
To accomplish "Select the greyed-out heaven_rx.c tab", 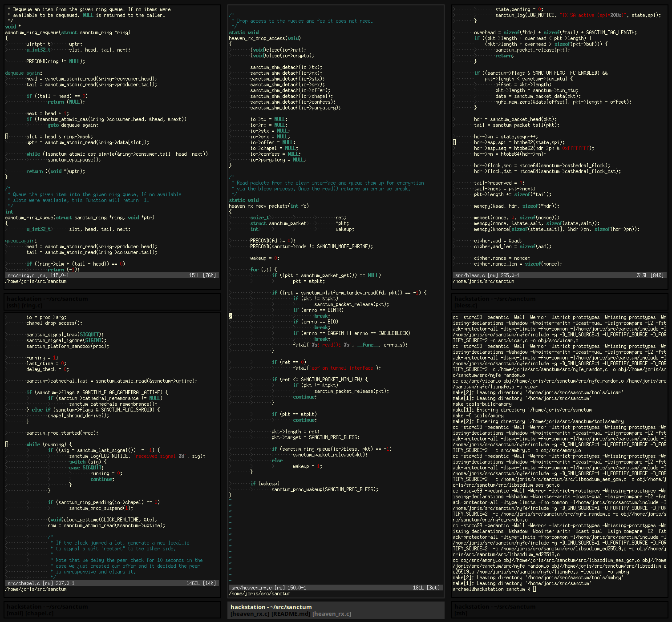I will (x=332, y=614).
